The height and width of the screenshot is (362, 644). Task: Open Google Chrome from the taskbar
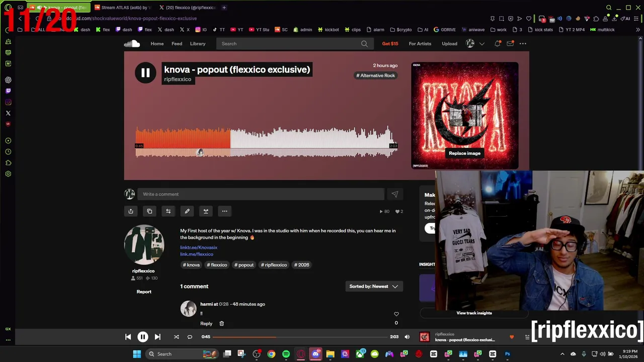(x=271, y=354)
